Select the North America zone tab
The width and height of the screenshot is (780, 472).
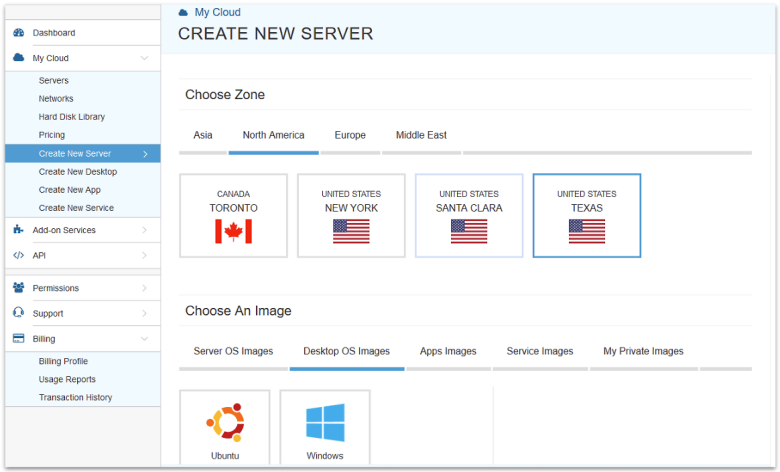tap(274, 135)
